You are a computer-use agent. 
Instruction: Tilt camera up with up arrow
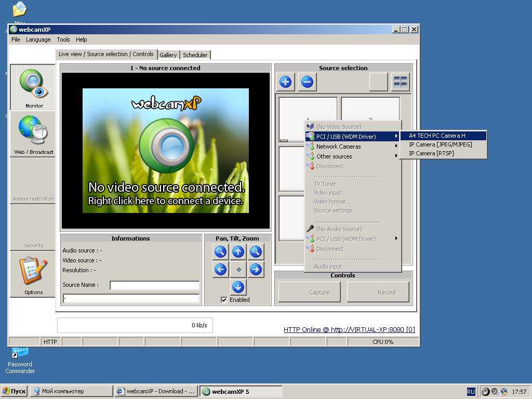click(238, 252)
